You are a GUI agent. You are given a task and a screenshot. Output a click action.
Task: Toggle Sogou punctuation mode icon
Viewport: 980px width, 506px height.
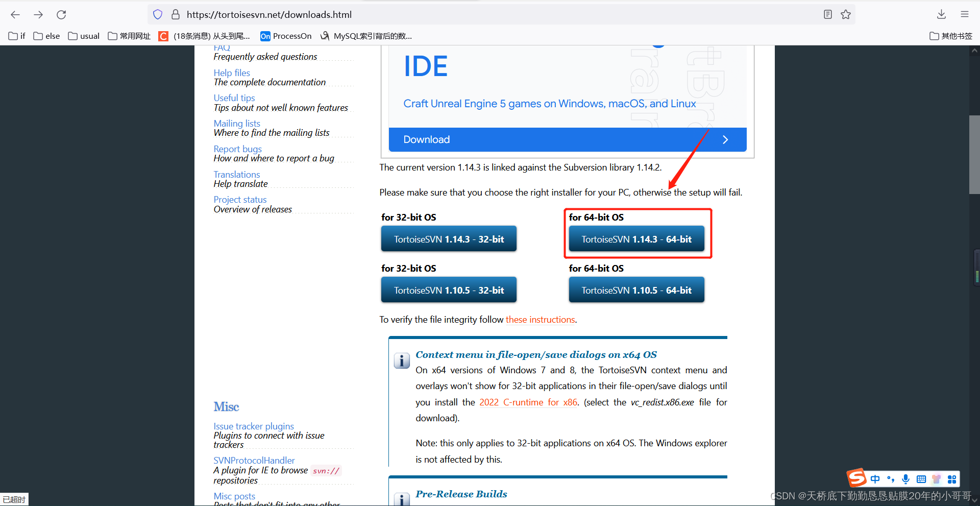tap(891, 479)
